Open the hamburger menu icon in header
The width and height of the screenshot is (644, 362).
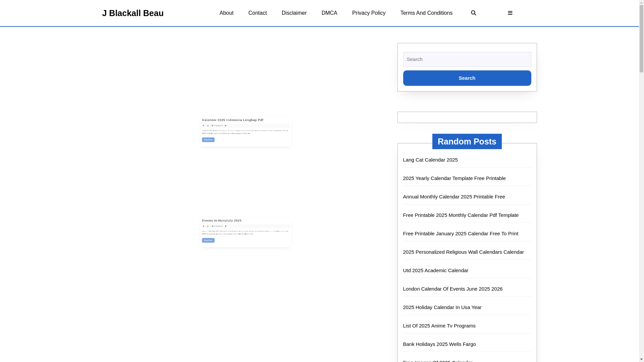click(x=510, y=13)
